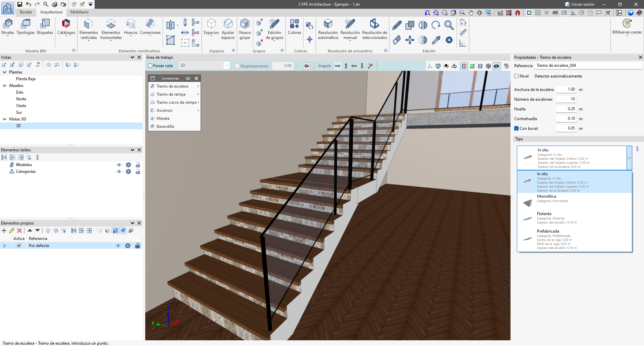Select the Tramo de escalera tool
Viewport: 644px width, 346px height.
pyautogui.click(x=172, y=86)
